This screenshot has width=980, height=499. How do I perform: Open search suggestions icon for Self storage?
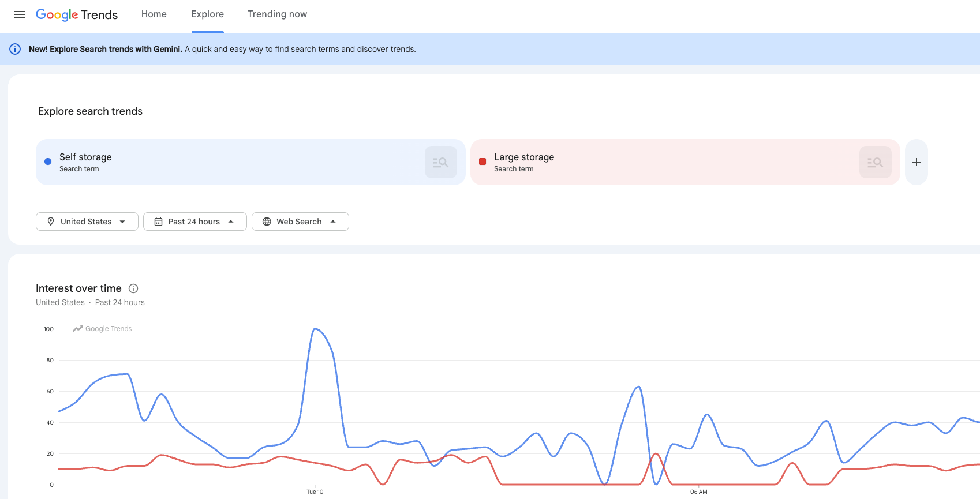pyautogui.click(x=441, y=162)
